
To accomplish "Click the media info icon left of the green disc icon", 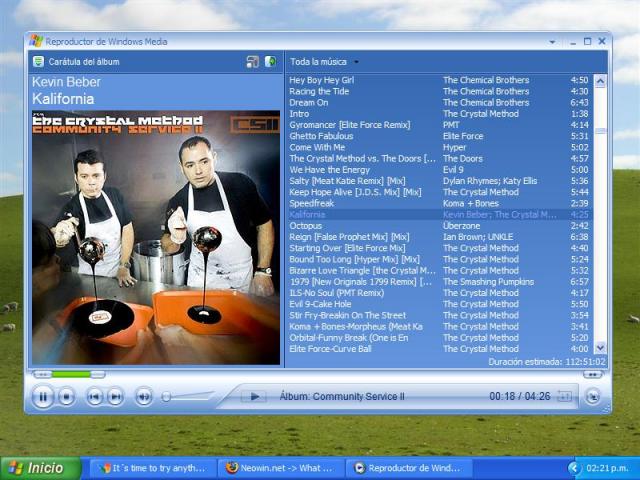I will pyautogui.click(x=253, y=62).
